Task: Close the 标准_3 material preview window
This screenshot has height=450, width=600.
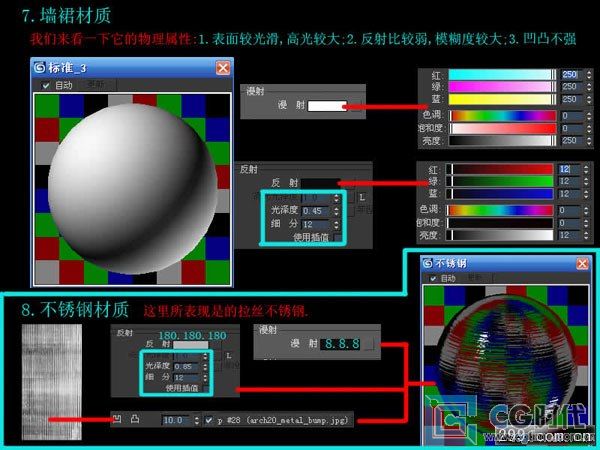Action: tap(223, 68)
